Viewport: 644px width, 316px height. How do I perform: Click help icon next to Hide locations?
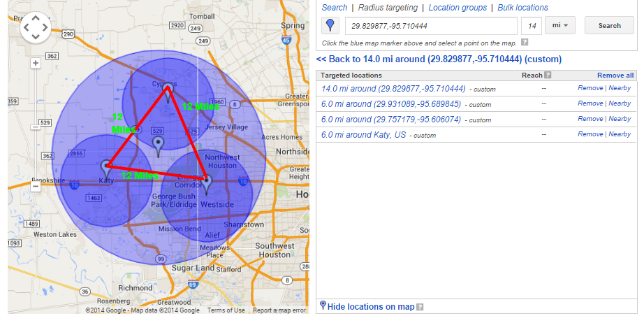point(420,307)
